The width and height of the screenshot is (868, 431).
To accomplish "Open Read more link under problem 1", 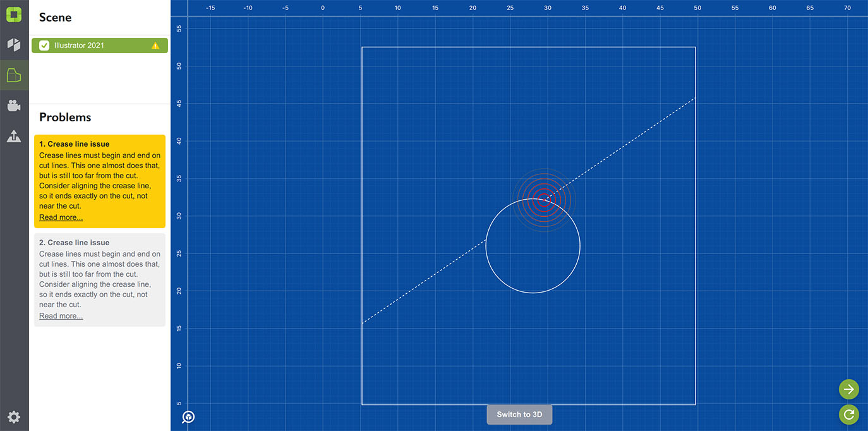I will tap(61, 217).
